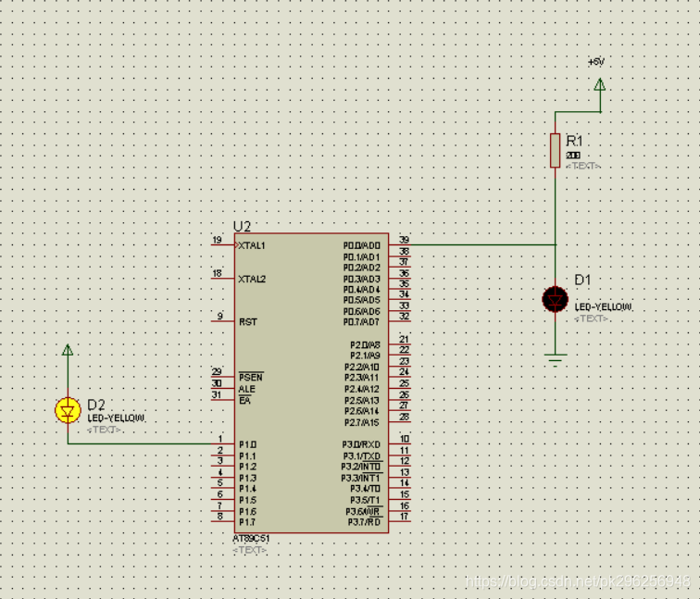Select the AT89C51 chip body
This screenshot has width=700, height=599.
pos(311,383)
